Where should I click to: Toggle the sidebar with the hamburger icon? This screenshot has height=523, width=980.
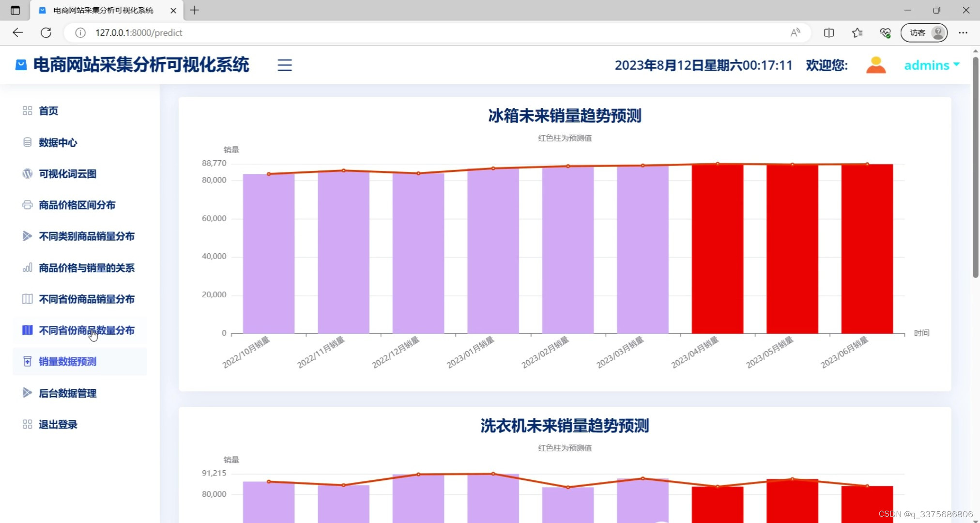pos(284,65)
